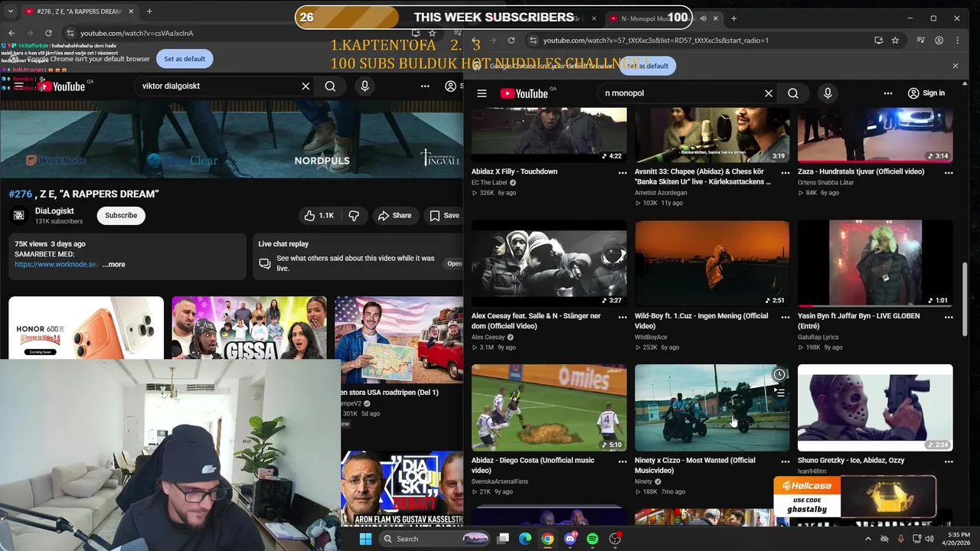Viewport: 980px width, 551px height.
Task: Subscribe to the DiaLogiskt channel
Action: click(121, 216)
